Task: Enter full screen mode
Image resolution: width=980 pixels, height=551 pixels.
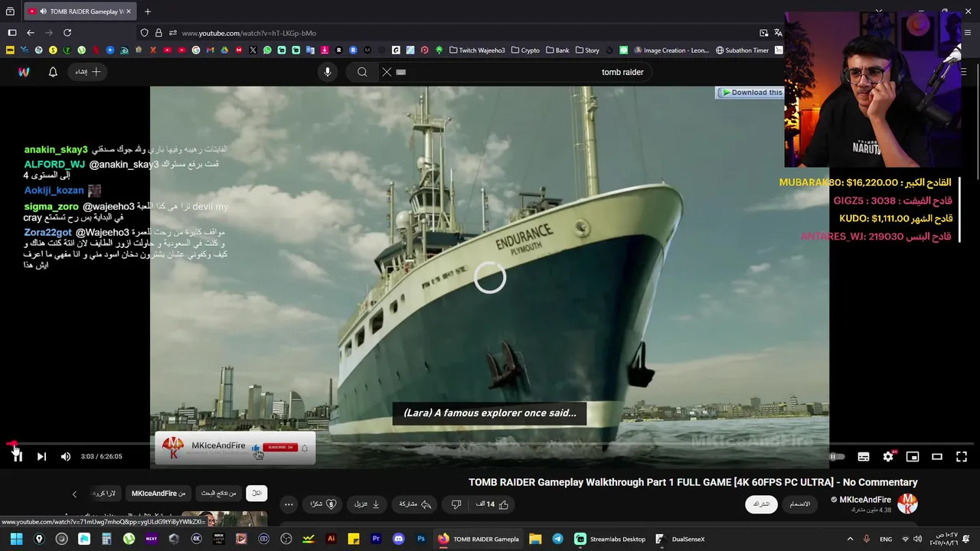Action: click(x=962, y=457)
